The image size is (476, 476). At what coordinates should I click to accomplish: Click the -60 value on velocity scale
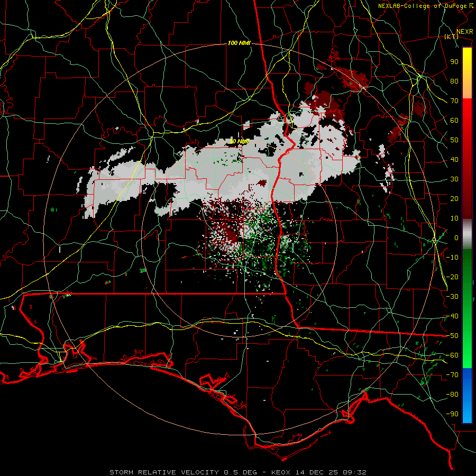click(x=452, y=355)
